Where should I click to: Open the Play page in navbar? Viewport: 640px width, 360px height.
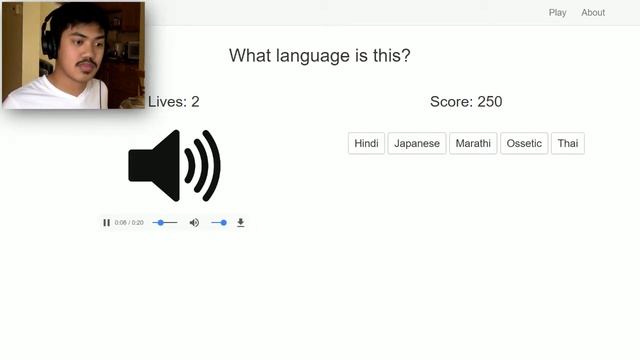click(558, 13)
